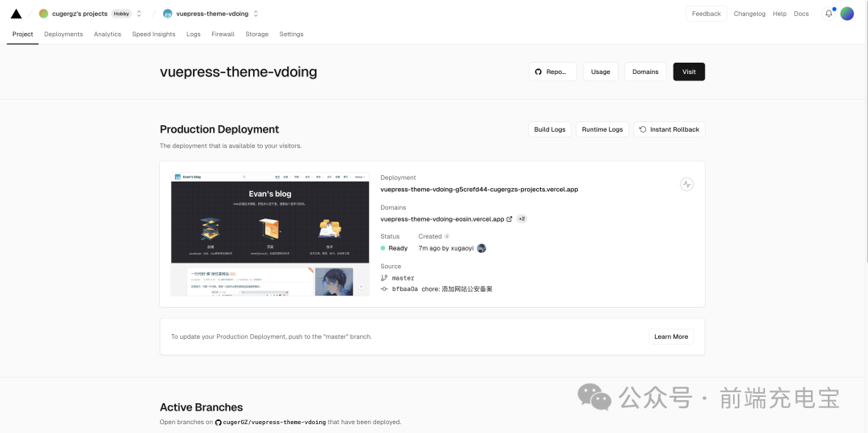Click the commit icon beside bfbaa0a

tap(384, 288)
